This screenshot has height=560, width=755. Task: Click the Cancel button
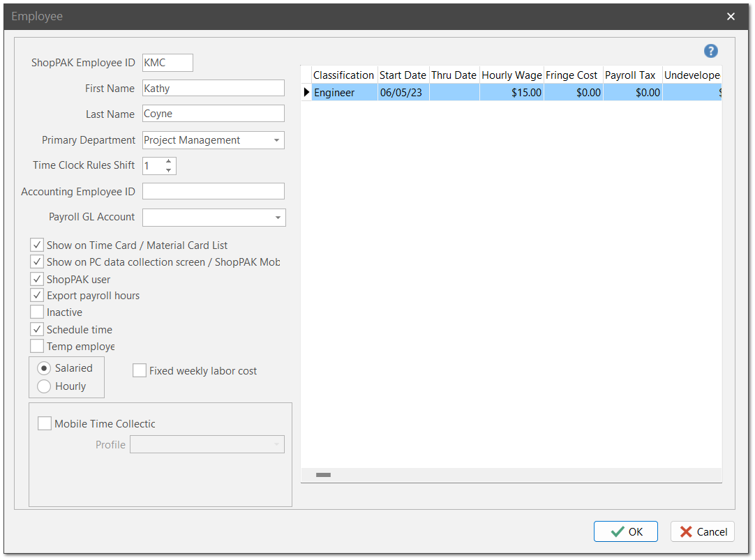[703, 531]
